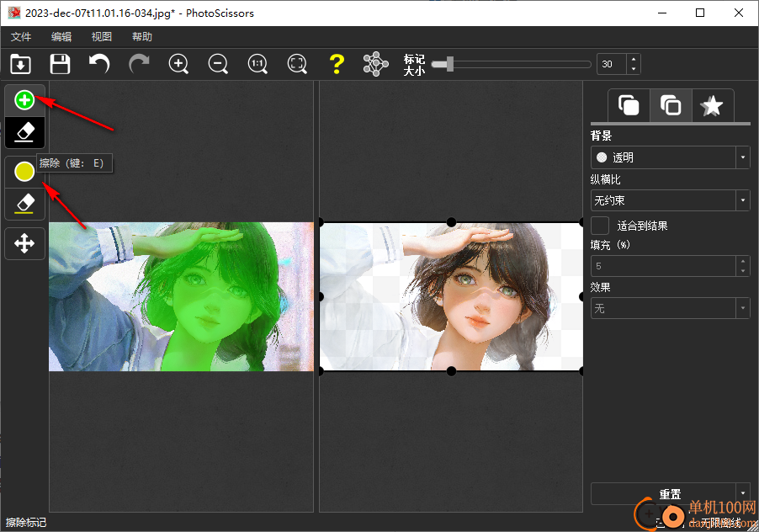
Task: Select the green foreground marker tool
Action: click(x=24, y=100)
